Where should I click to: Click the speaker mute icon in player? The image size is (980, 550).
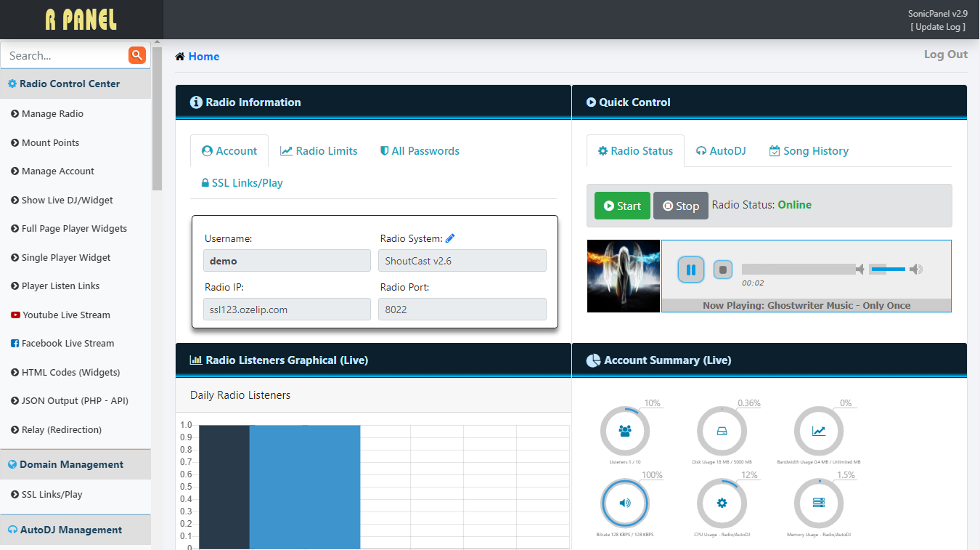click(860, 270)
